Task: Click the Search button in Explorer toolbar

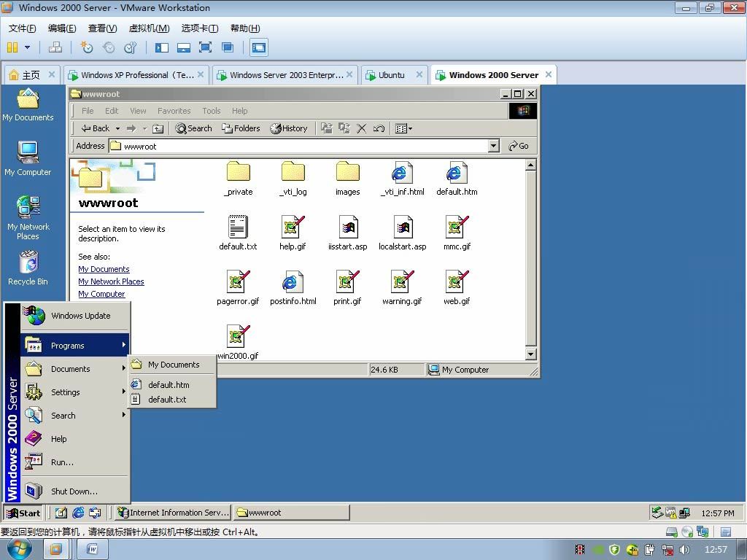Action: pos(193,128)
